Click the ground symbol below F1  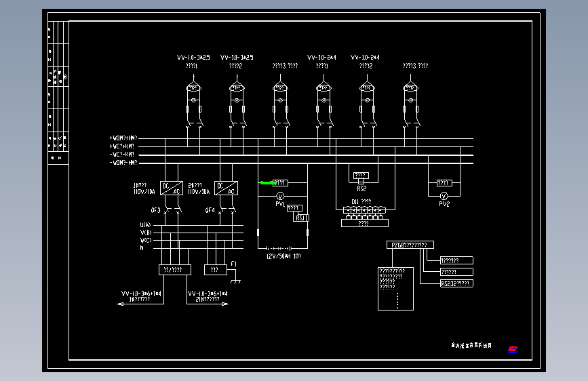pos(235,281)
